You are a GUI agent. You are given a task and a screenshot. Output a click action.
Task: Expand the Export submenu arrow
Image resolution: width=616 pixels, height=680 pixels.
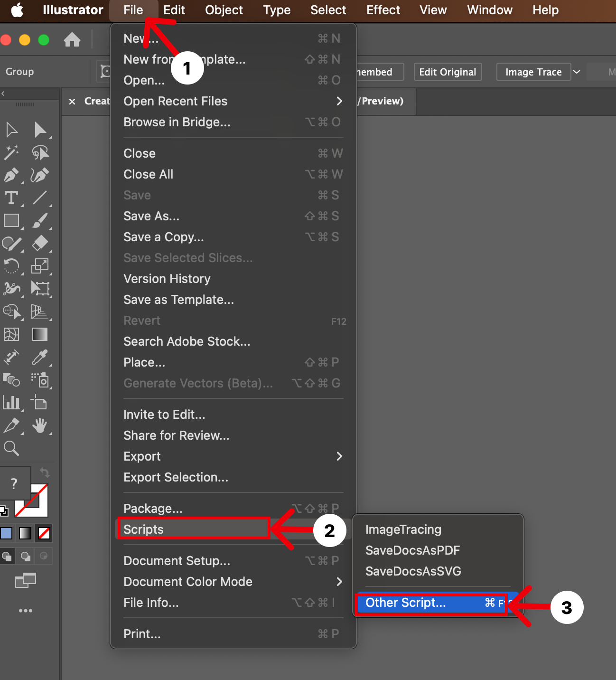click(x=339, y=456)
